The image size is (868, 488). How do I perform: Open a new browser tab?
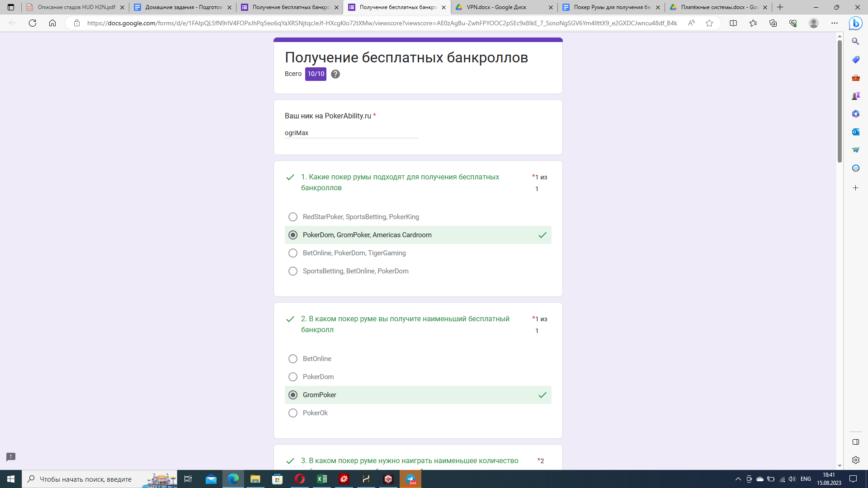(x=780, y=7)
